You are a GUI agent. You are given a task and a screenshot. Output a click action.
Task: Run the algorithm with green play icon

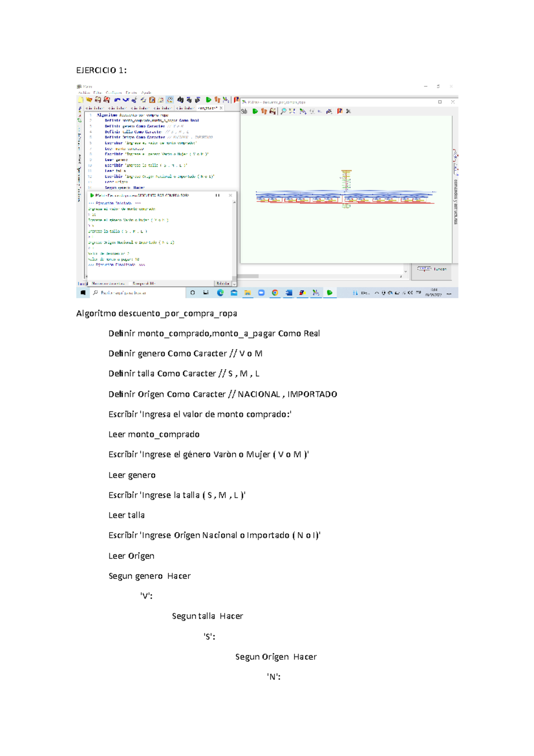point(208,100)
